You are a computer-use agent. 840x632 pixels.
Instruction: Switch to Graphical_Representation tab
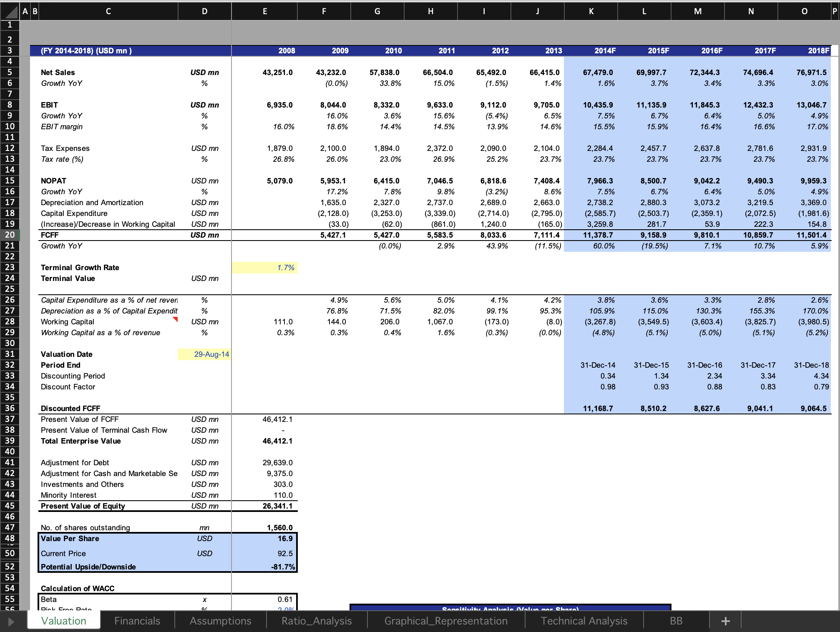(x=445, y=621)
